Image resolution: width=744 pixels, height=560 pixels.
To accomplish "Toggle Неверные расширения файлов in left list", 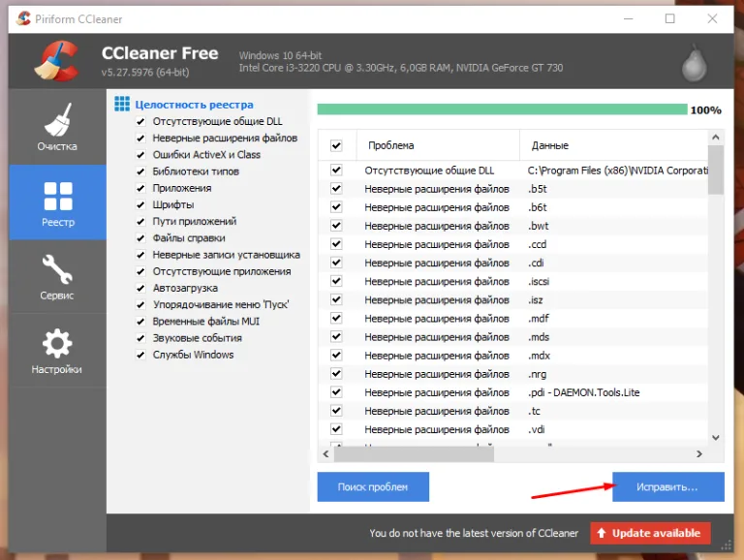I will tap(140, 139).
